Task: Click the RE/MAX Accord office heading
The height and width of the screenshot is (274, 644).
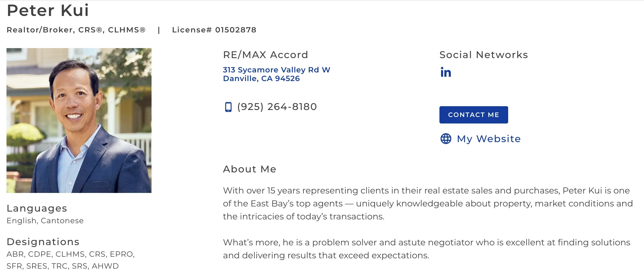Action: pos(265,55)
